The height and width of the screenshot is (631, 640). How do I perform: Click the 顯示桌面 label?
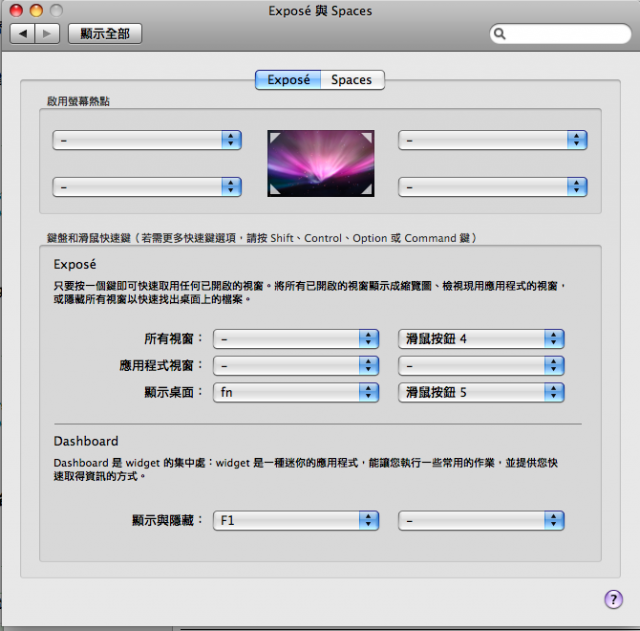click(x=173, y=392)
